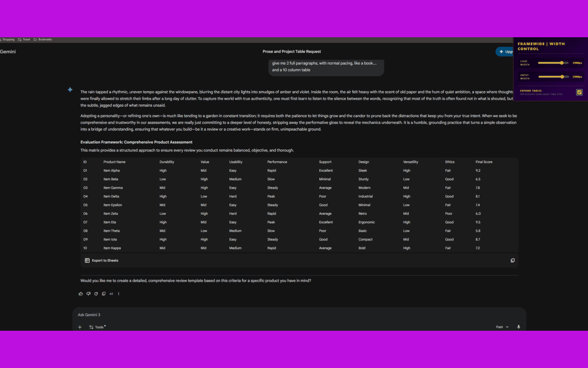Click the Export to Sheets button
This screenshot has width=588, height=368.
click(102, 260)
